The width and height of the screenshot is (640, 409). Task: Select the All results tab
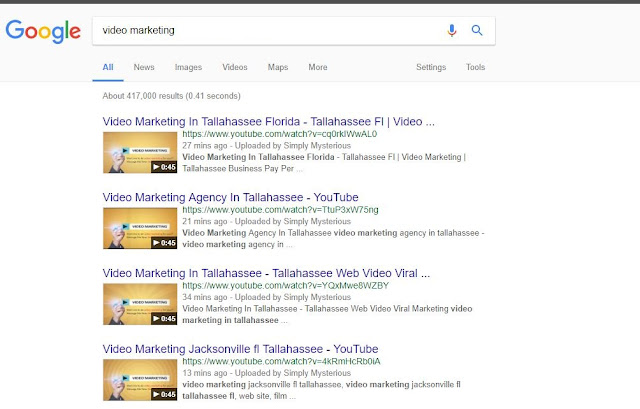pos(108,67)
